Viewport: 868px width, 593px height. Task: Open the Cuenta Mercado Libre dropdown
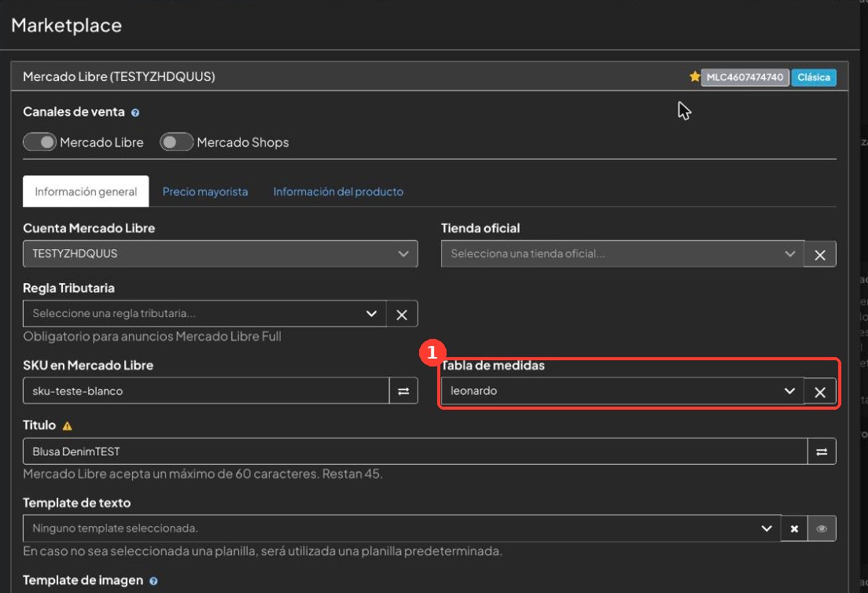[220, 253]
